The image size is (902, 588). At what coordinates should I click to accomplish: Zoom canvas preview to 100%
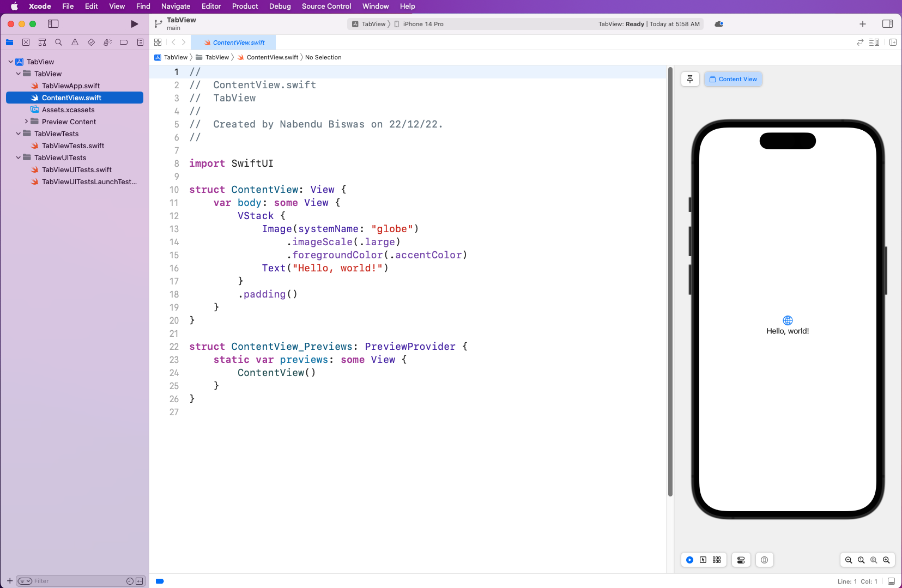pyautogui.click(x=861, y=560)
